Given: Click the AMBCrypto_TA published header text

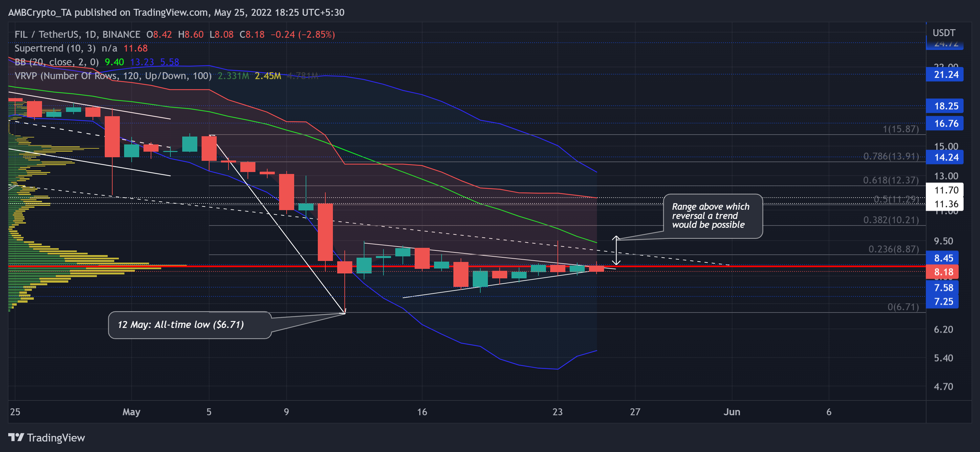Looking at the screenshot, I should pyautogui.click(x=176, y=12).
